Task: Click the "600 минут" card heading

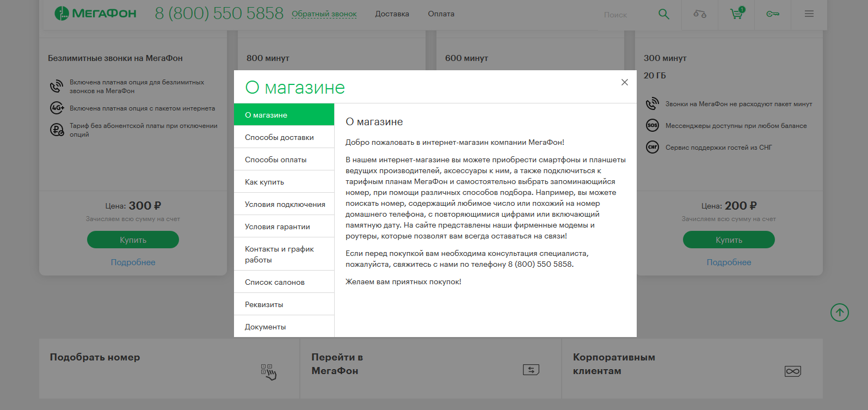Action: coord(466,58)
